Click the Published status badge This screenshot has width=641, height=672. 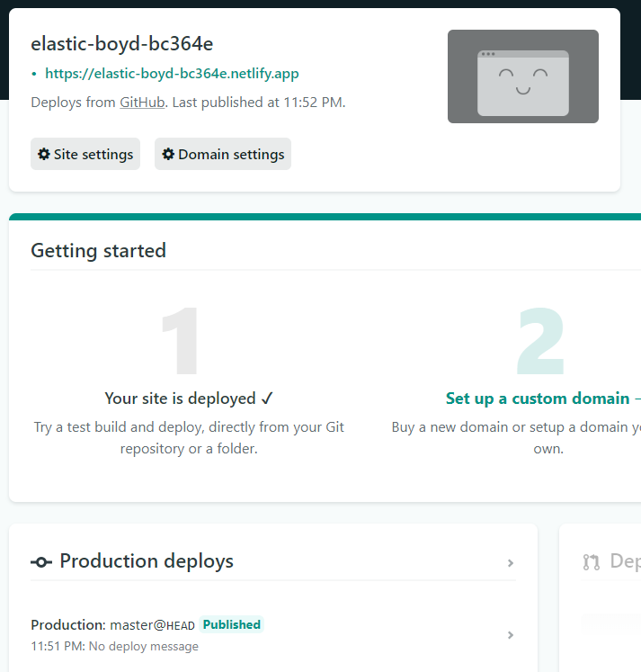[x=231, y=624]
